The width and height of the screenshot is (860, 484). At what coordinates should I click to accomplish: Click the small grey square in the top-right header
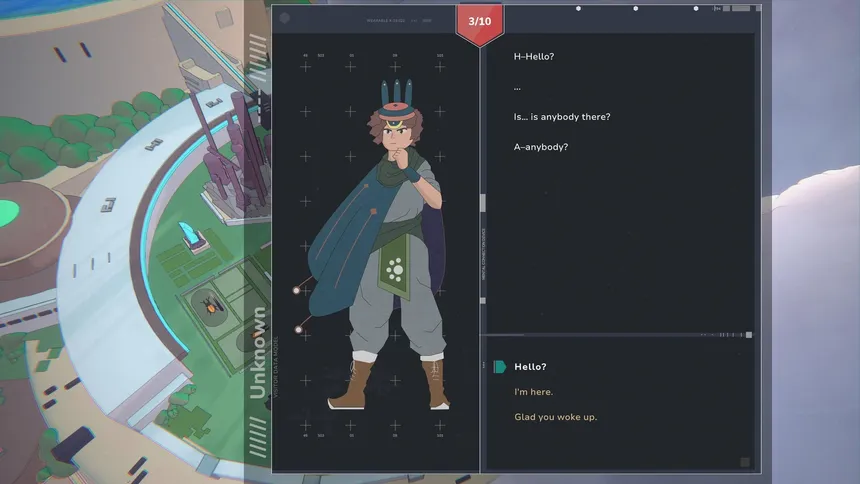coord(726,9)
